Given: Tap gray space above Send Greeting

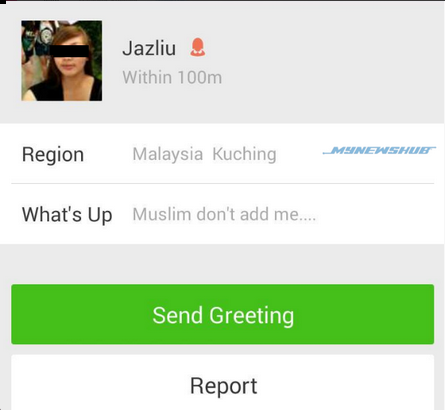Looking at the screenshot, I should (x=223, y=264).
